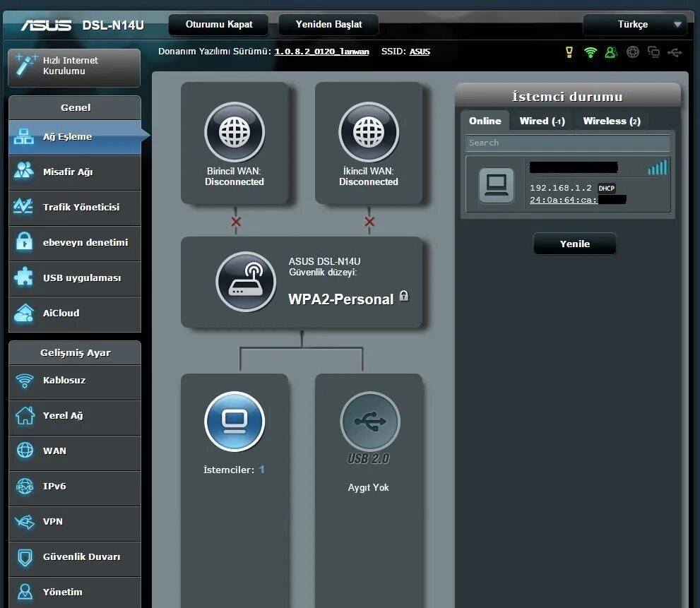Switch to the Wireless (2) tab
The image size is (700, 608).
pos(612,121)
